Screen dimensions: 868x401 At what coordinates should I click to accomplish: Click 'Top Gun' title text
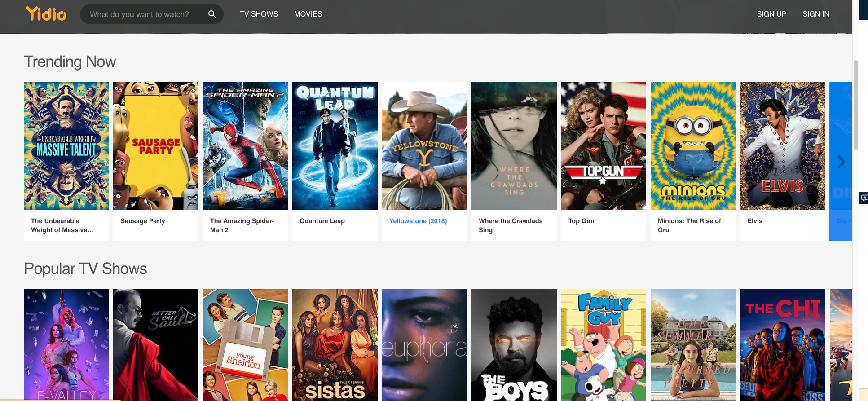coord(581,221)
